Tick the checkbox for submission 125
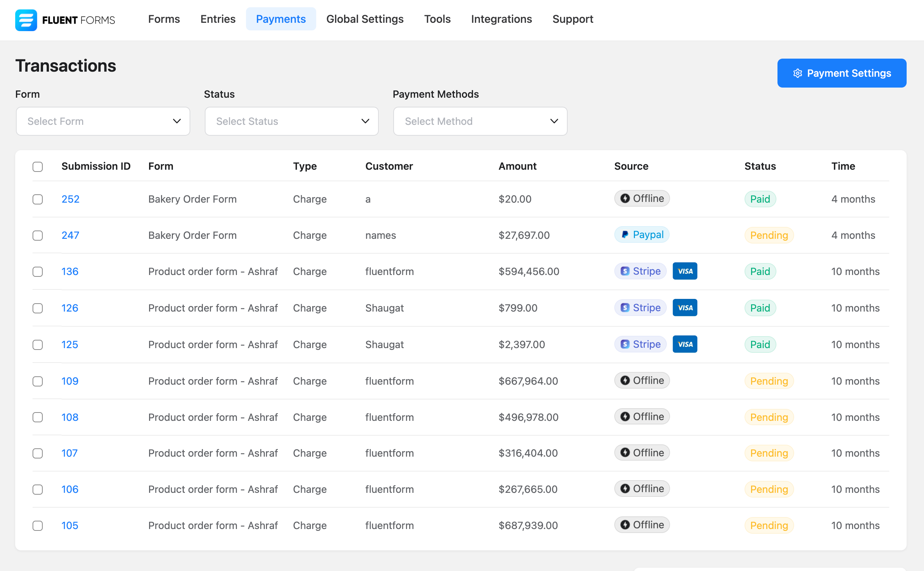 tap(37, 345)
